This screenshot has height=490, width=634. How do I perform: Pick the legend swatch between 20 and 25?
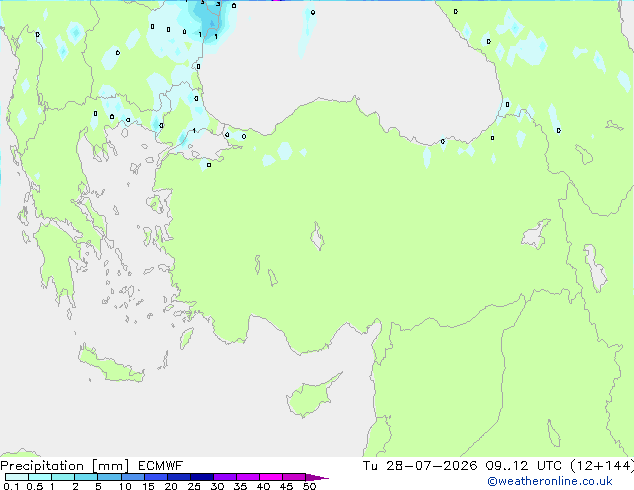pyautogui.click(x=179, y=477)
